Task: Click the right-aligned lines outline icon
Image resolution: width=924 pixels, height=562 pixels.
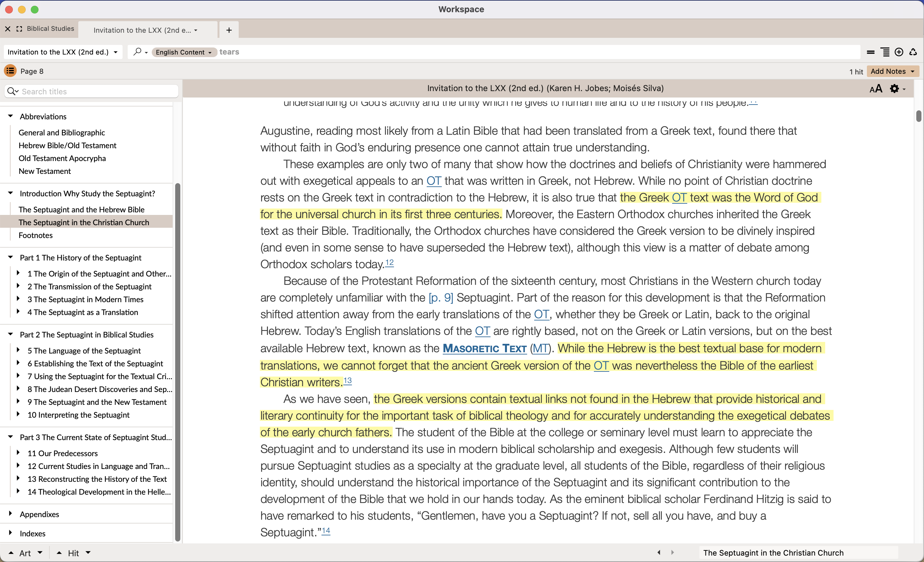Action: click(885, 52)
